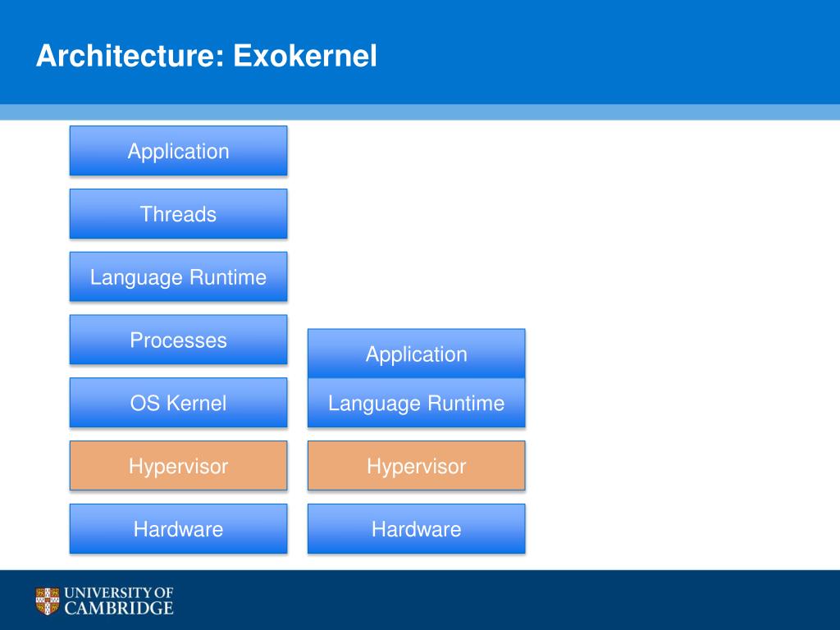Select the right orange Hypervisor box
This screenshot has height=630, width=840.
[x=416, y=466]
